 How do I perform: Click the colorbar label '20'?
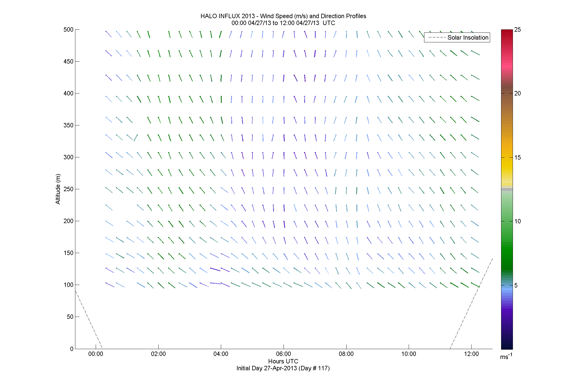pos(517,94)
